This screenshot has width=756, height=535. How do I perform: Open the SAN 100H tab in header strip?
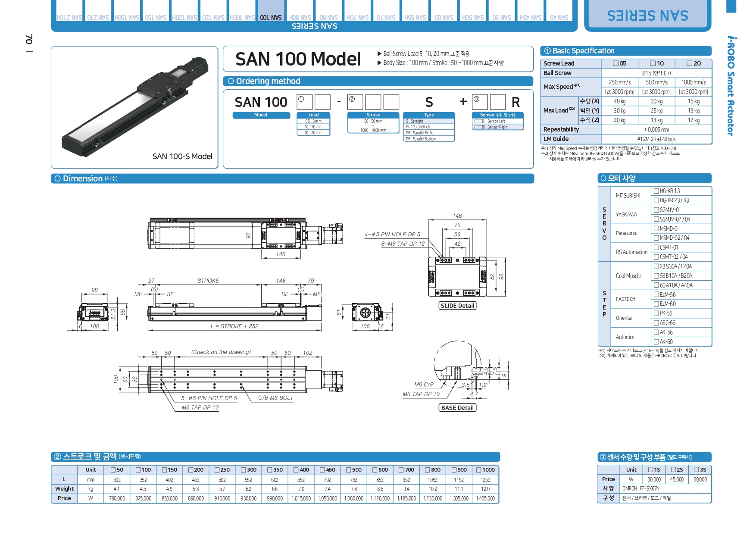pyautogui.click(x=242, y=11)
